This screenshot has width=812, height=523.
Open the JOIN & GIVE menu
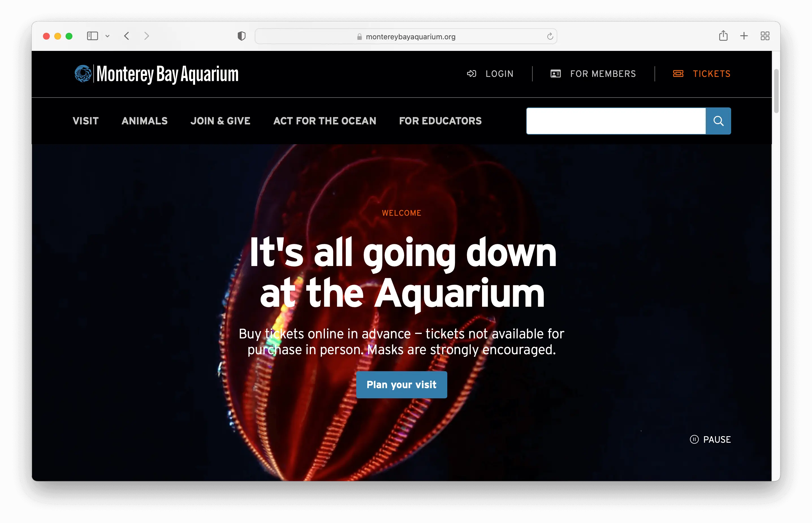point(221,121)
